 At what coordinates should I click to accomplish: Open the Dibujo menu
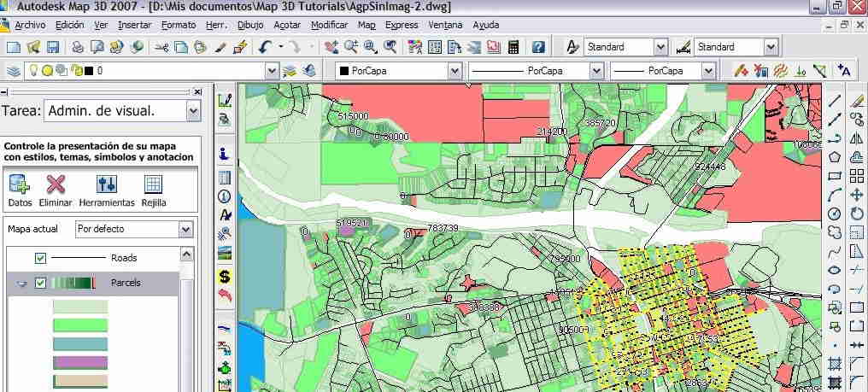(x=250, y=26)
